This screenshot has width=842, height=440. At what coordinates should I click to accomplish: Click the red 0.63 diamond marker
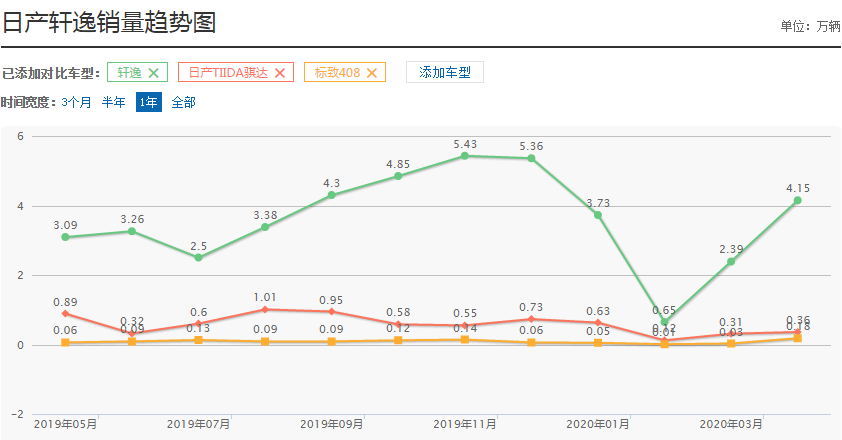point(598,322)
